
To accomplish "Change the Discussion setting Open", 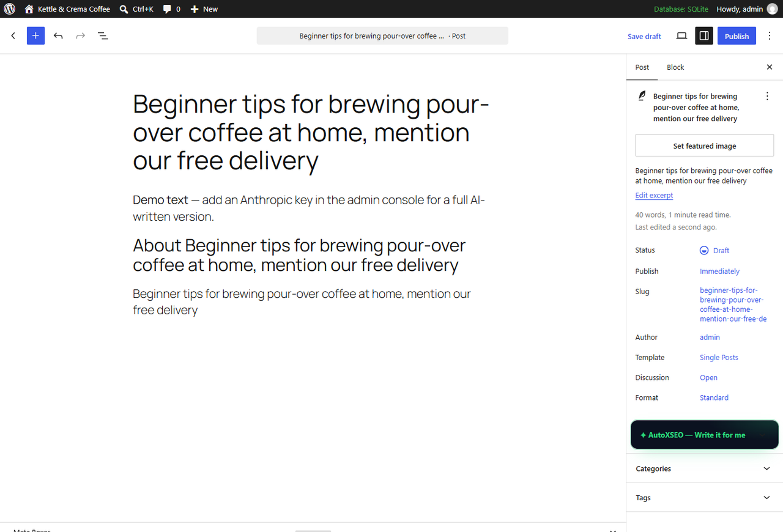I will point(708,378).
